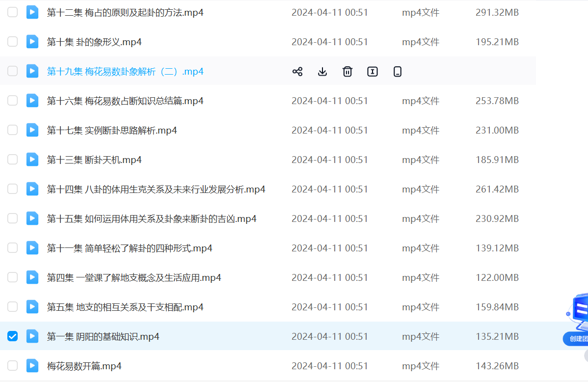
Task: Click share icon on hovered row
Action: pyautogui.click(x=297, y=72)
